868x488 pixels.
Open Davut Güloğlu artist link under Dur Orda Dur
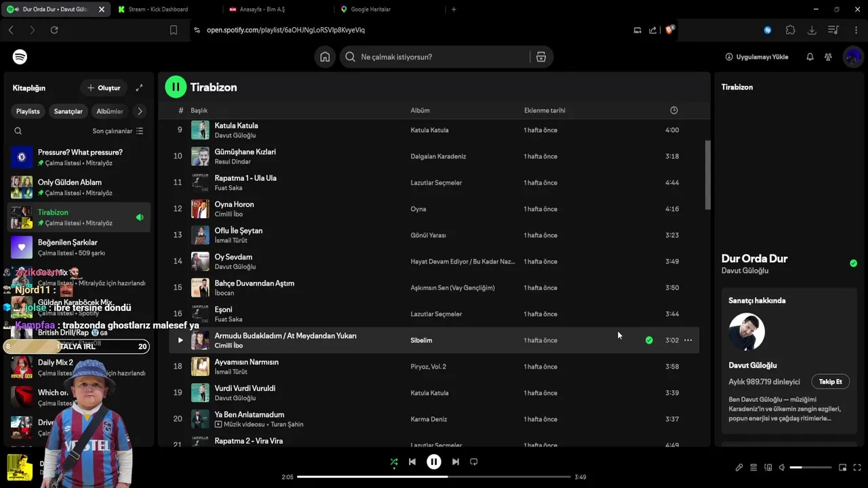745,271
